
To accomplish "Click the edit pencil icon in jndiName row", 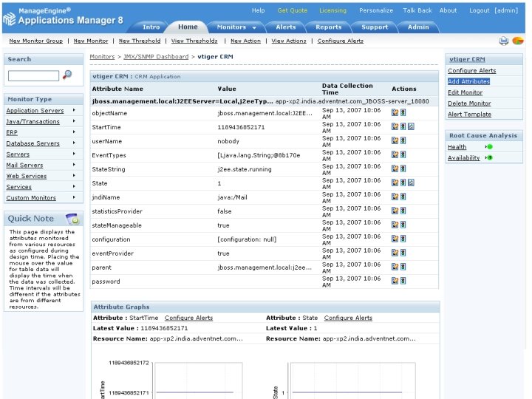I will point(395,197).
